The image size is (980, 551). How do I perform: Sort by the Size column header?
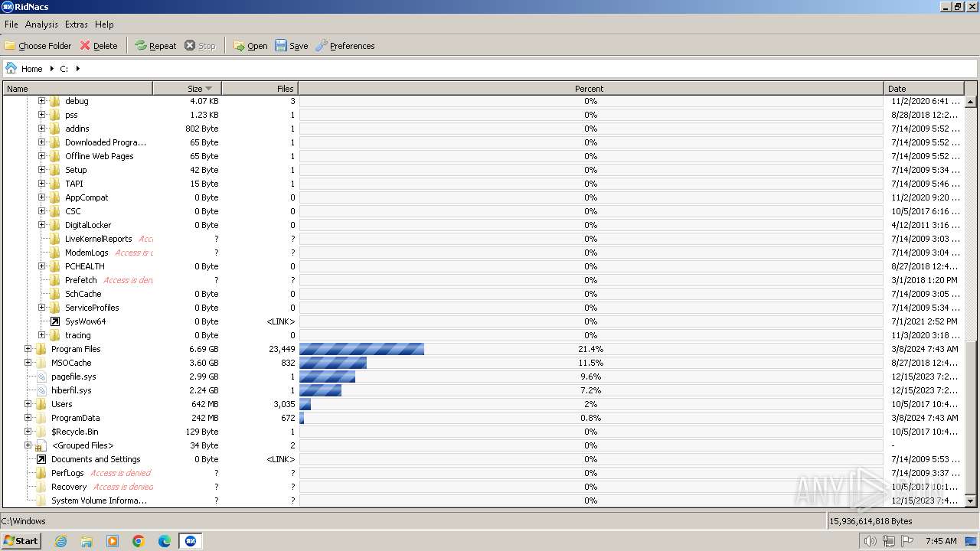pos(188,89)
